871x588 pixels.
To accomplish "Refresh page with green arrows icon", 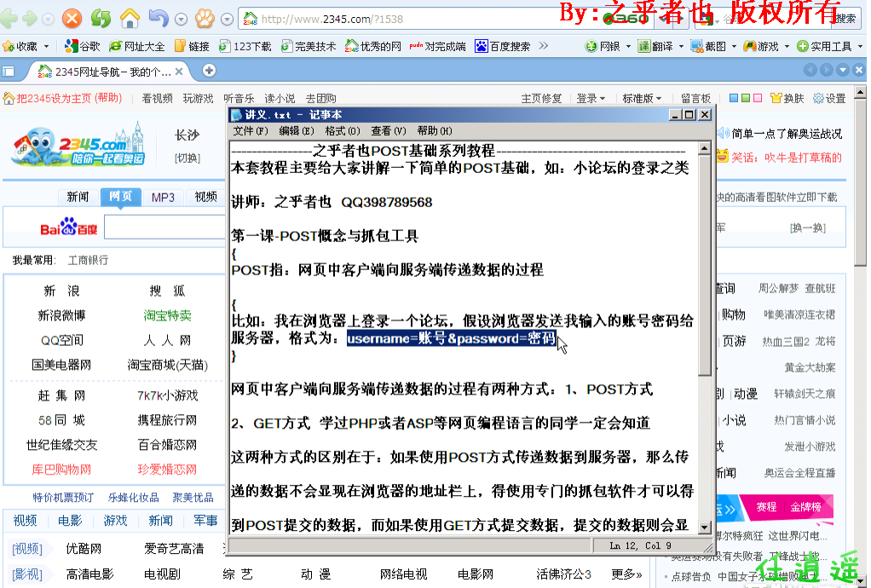I will [101, 19].
